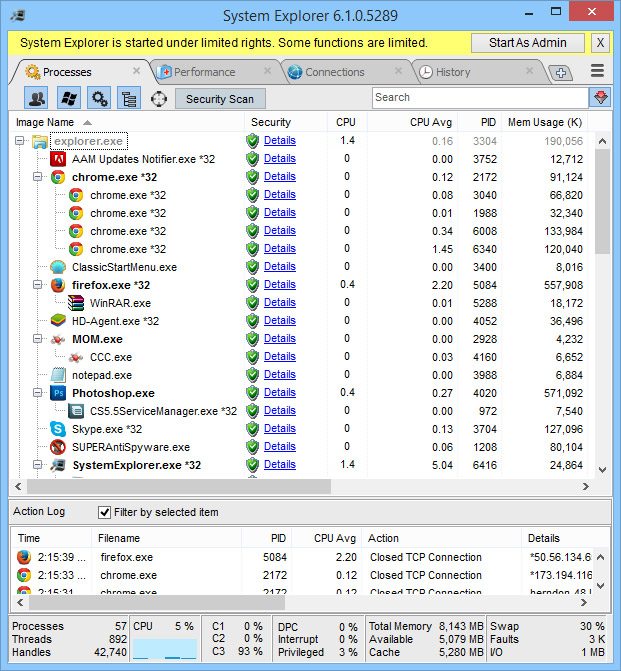
Task: Collapse the MOM.exe tree node
Action: pyautogui.click(x=38, y=338)
